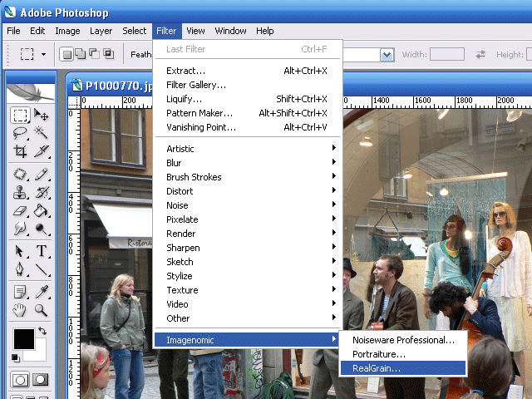Switch to Quick Mask mode

[x=41, y=380]
